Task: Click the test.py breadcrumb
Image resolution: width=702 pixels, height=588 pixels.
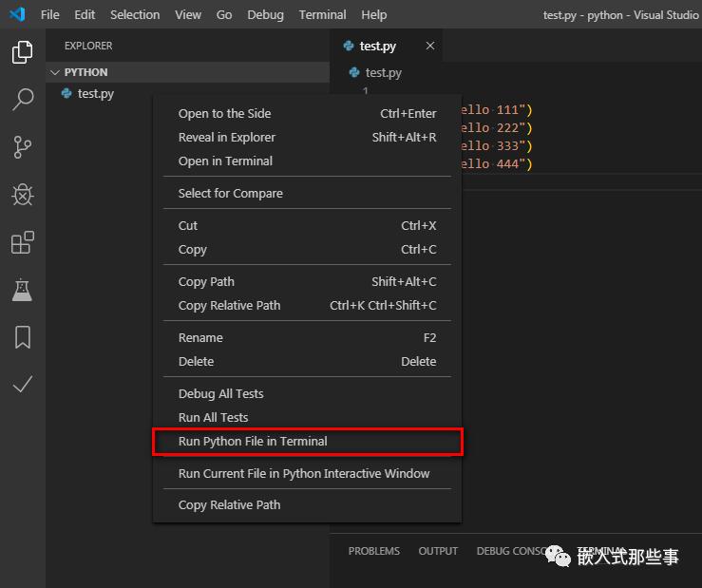Action: 383,72
